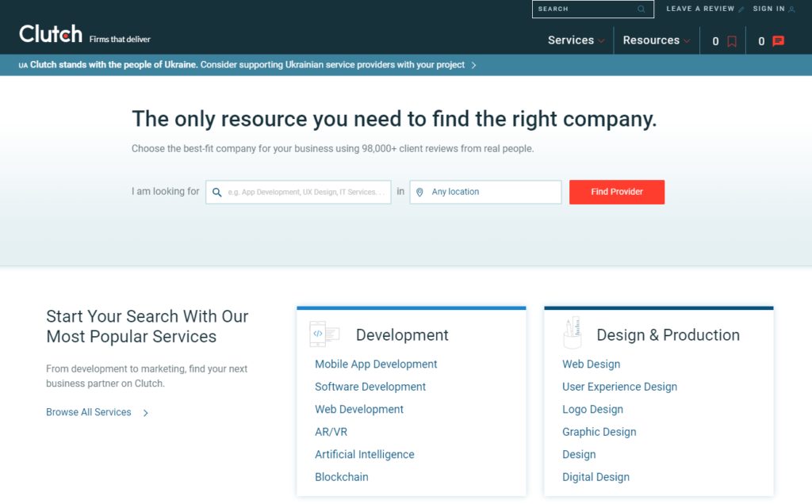
Task: Click the user profile icon beside Sign In
Action: pos(792,10)
